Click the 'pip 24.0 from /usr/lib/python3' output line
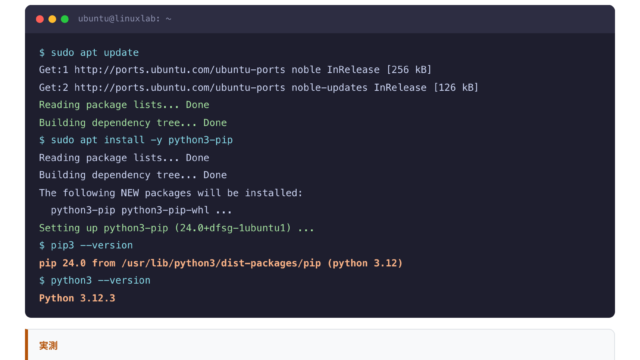The image size is (640, 360). point(221,263)
